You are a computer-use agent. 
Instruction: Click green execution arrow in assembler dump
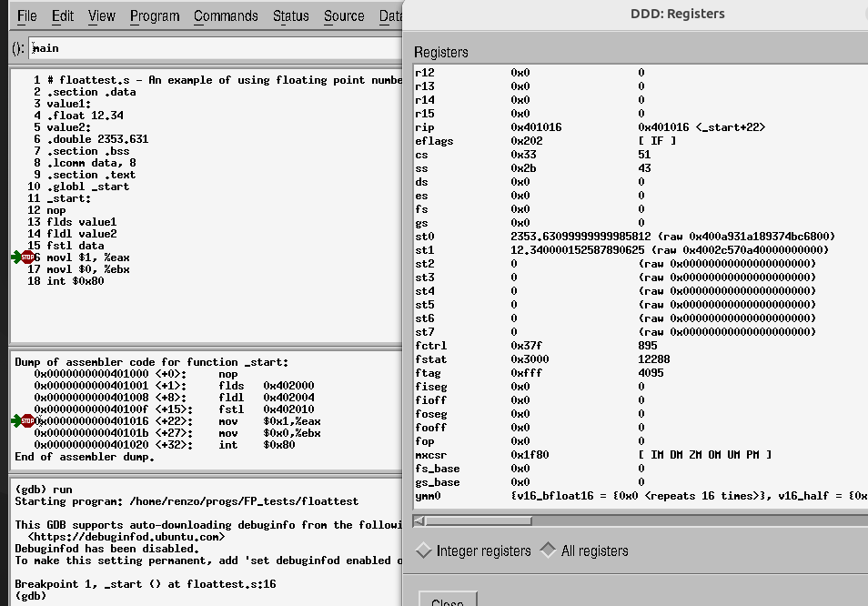(x=15, y=421)
